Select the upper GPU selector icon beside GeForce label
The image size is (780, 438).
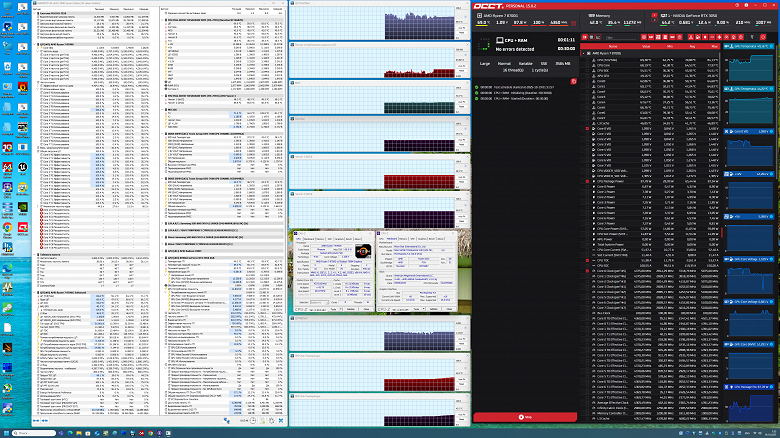pos(655,15)
